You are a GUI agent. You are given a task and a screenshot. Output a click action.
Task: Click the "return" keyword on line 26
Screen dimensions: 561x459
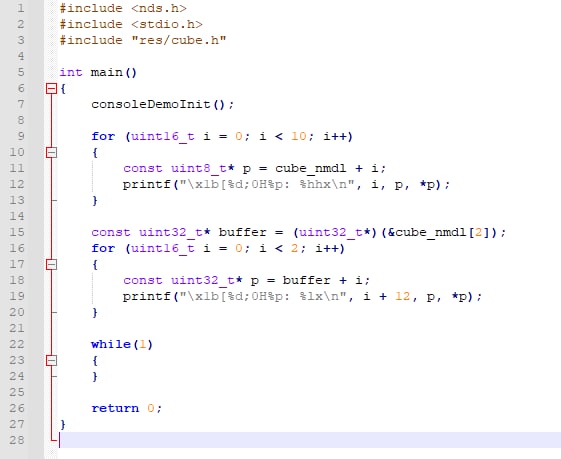tap(115, 408)
